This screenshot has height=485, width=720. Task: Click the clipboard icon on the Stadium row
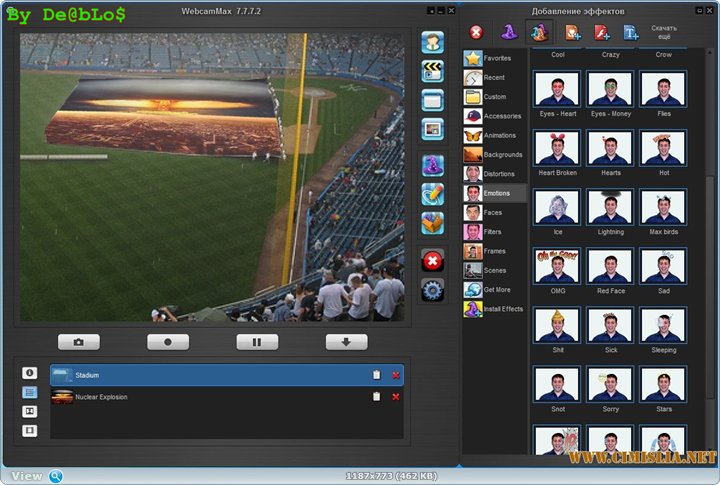tap(376, 375)
